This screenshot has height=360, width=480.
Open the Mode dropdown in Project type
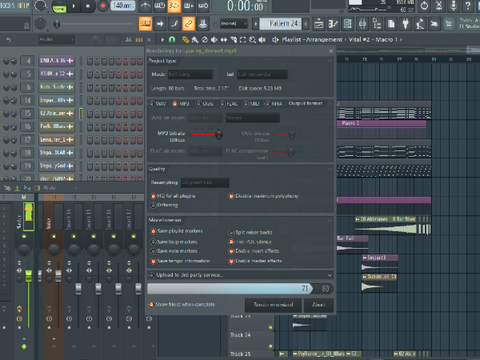pyautogui.click(x=189, y=74)
